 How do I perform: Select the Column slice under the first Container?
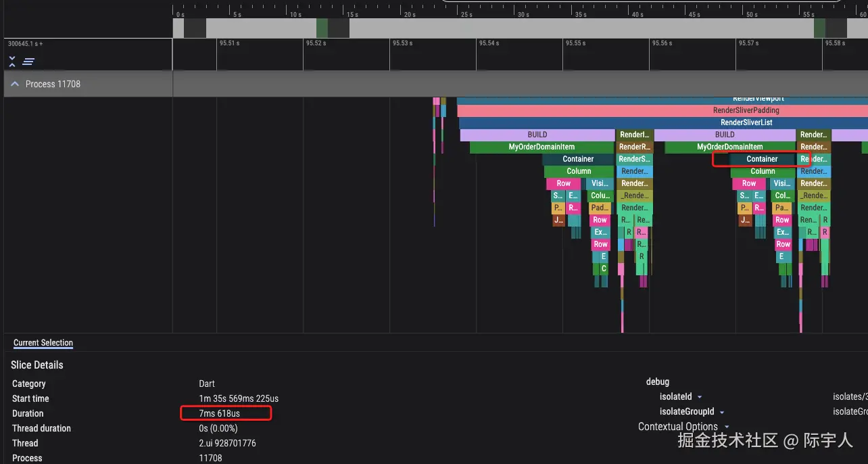[579, 171]
